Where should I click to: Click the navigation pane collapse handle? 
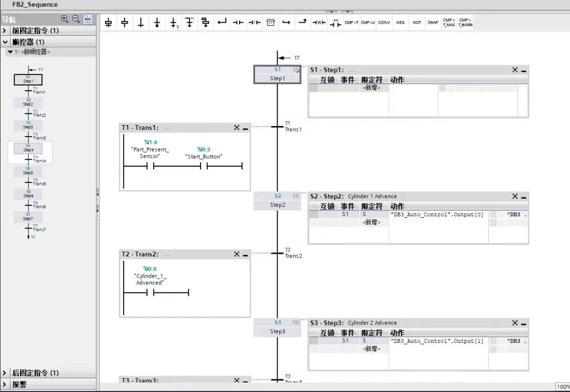98,195
